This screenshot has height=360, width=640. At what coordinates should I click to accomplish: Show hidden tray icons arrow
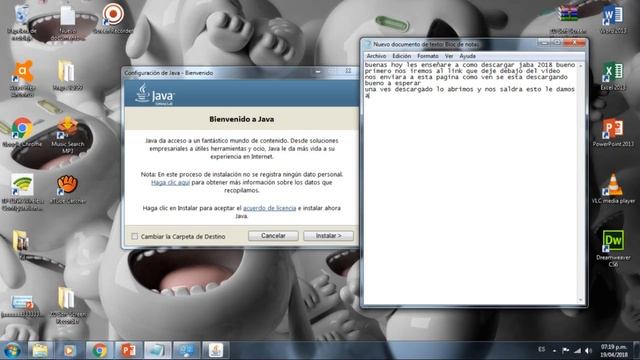[554, 350]
